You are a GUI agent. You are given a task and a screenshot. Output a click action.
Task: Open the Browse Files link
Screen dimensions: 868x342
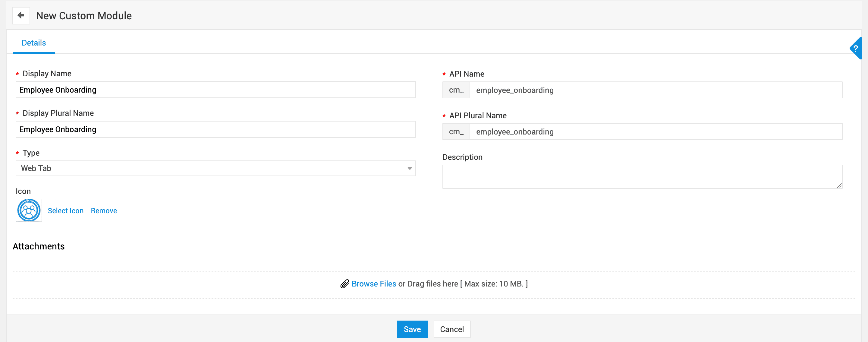click(374, 284)
